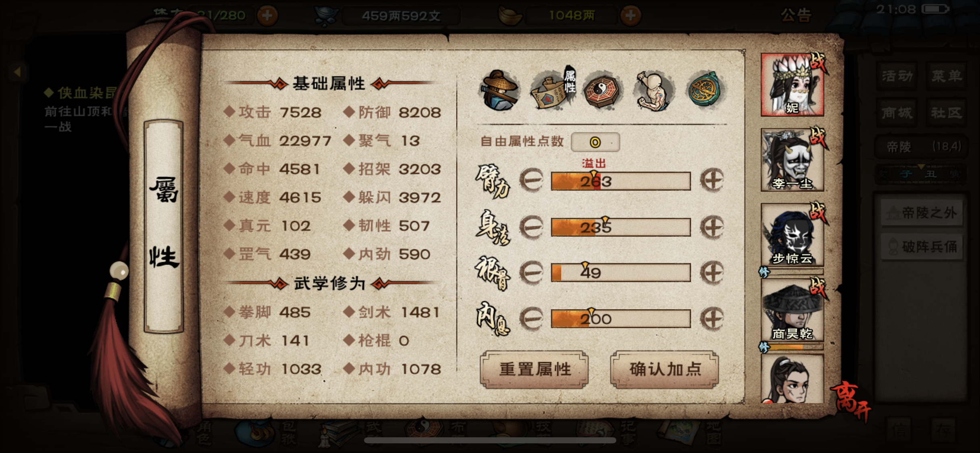Viewport: 980px width, 453px height.
Task: Open the meridian body figure tab icon
Action: [653, 91]
